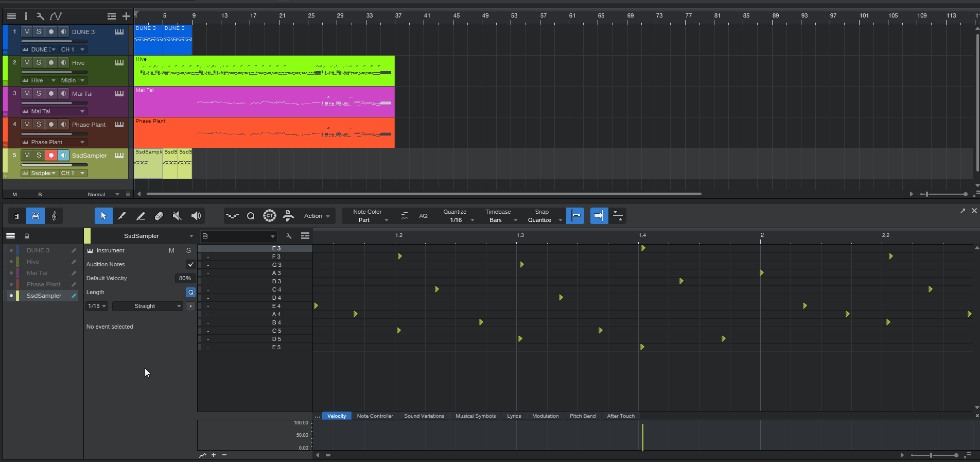Toggle the Autoscroll arrow button
The image size is (980, 462).
[x=599, y=216]
